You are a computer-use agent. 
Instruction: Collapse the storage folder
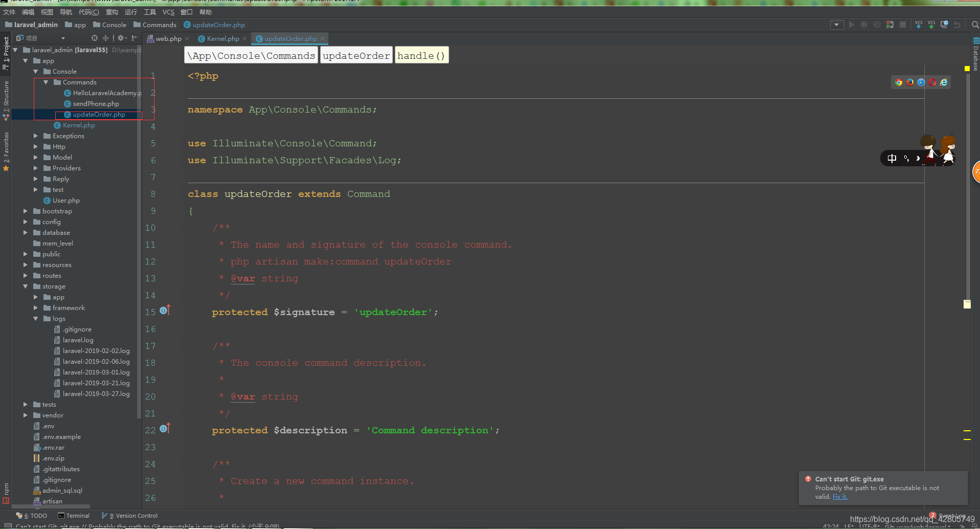coord(26,286)
